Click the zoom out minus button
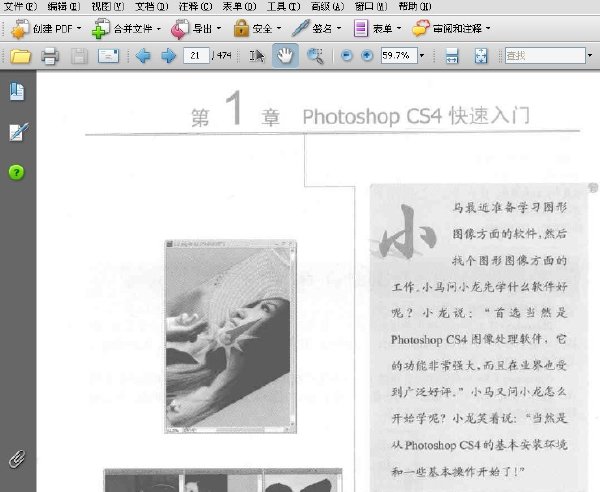Screen dimensions: 600x492 click(x=347, y=56)
